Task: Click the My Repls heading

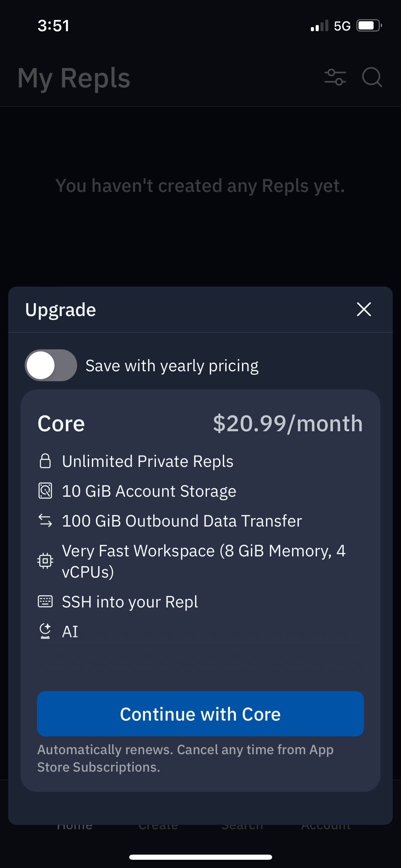Action: pos(74,78)
